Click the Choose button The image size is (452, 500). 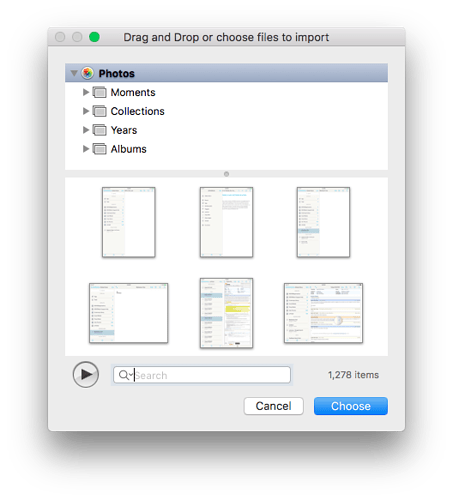pyautogui.click(x=351, y=406)
